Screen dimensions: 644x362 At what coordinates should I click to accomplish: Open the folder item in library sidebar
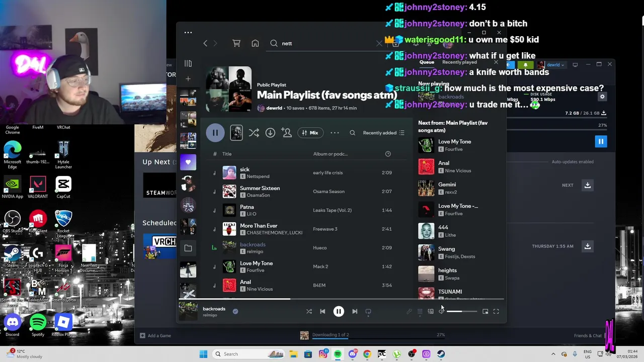(x=188, y=248)
